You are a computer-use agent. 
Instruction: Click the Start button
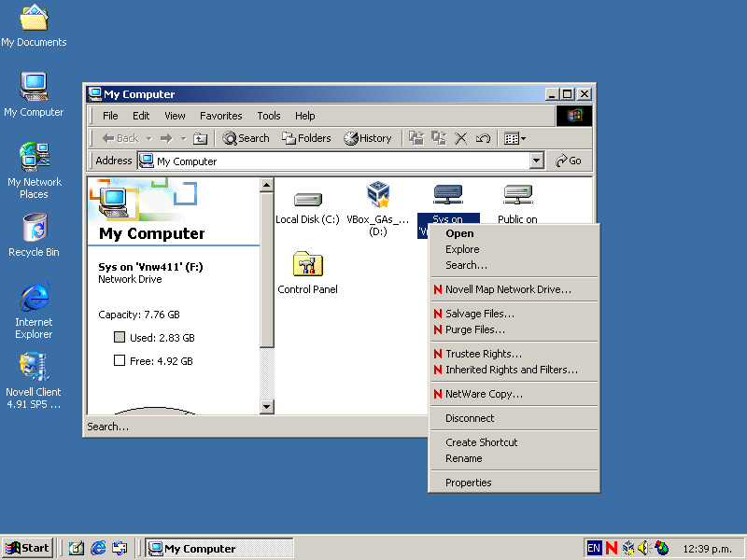click(27, 548)
